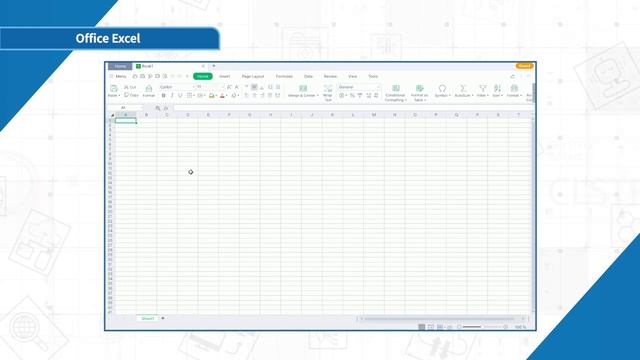This screenshot has height=360, width=640.
Task: Click the horizontal scrollbar
Action: [439, 319]
